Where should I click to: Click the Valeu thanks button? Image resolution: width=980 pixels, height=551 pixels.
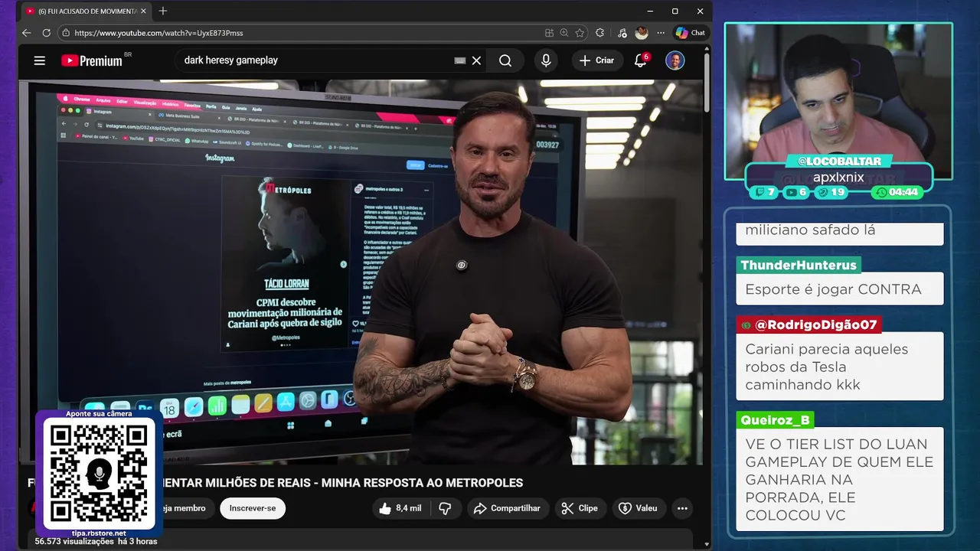[x=639, y=508]
